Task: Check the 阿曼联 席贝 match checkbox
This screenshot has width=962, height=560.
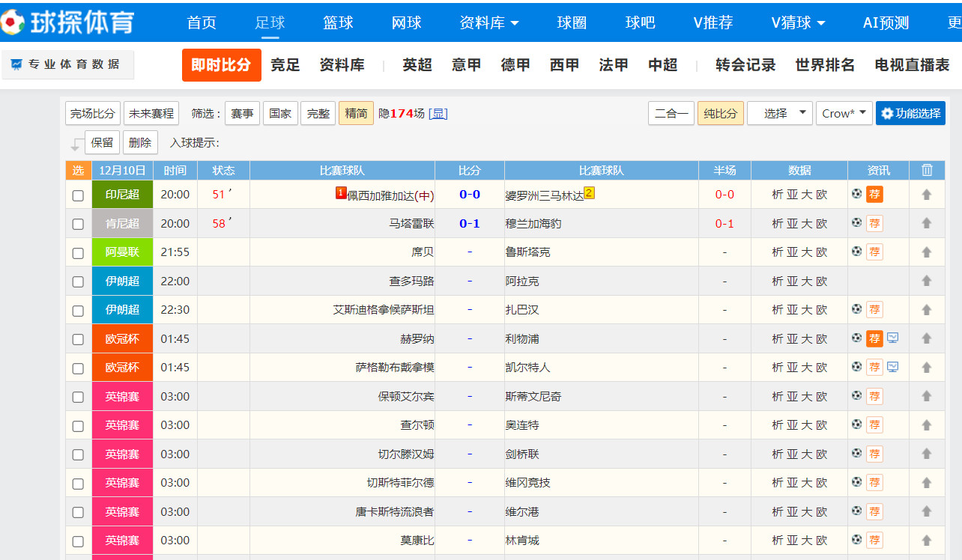Action: pyautogui.click(x=78, y=253)
